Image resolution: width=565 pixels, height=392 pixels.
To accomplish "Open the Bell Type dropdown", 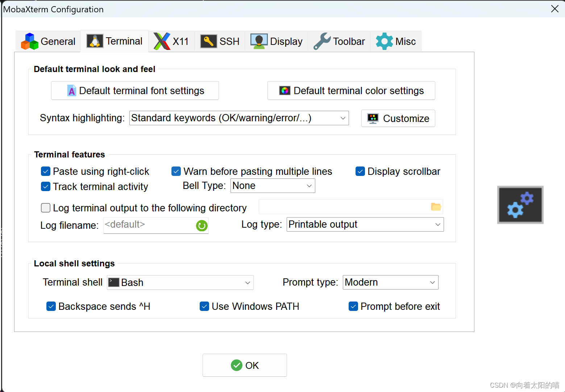I will (273, 186).
